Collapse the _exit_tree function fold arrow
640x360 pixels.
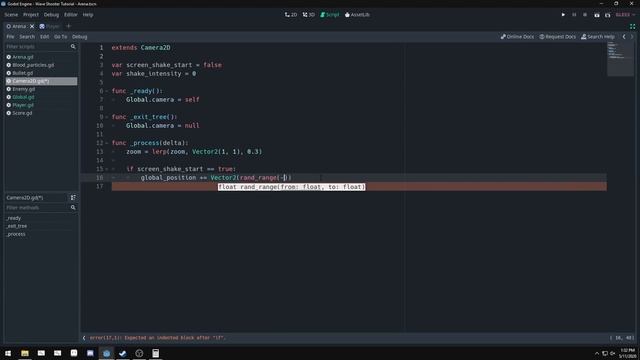pyautogui.click(x=107, y=117)
